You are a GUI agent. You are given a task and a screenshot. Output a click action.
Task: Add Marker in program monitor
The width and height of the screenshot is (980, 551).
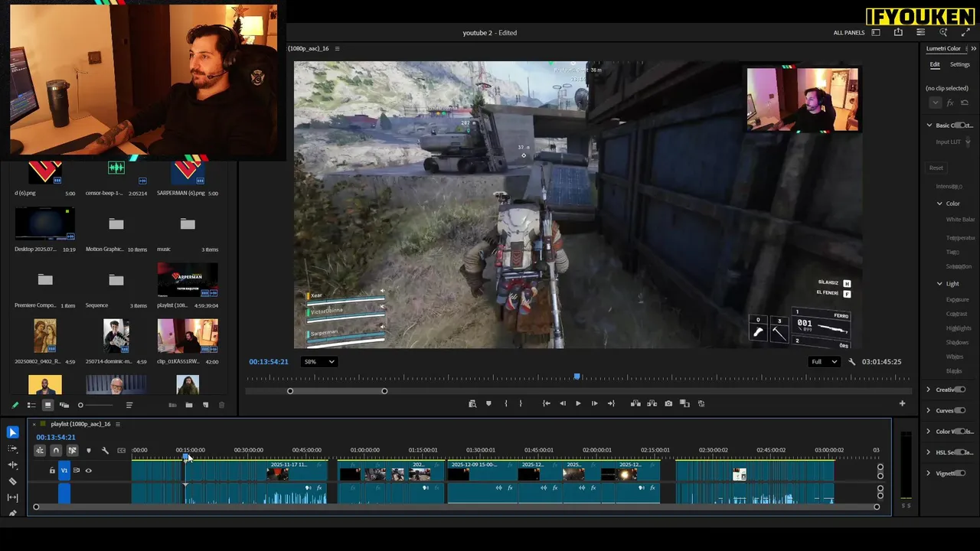point(488,403)
